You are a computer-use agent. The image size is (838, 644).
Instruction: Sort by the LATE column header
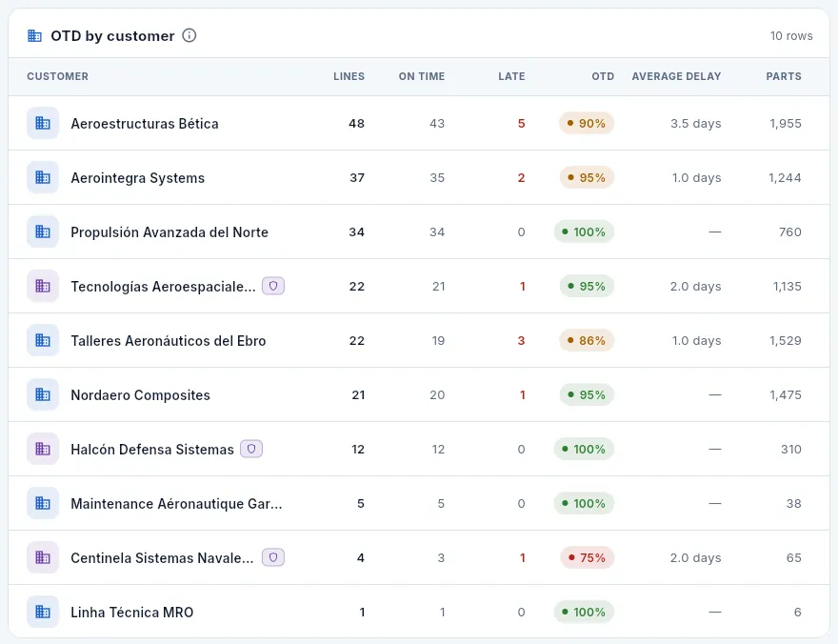511,76
